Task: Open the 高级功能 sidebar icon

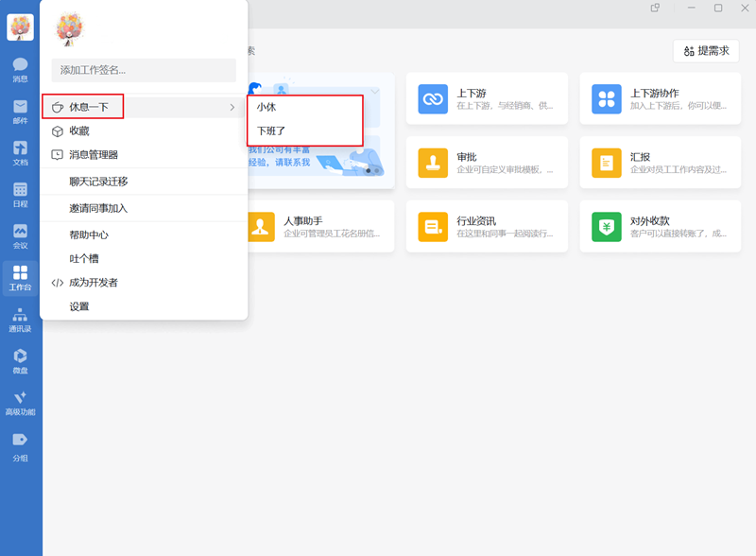Action: pyautogui.click(x=20, y=401)
